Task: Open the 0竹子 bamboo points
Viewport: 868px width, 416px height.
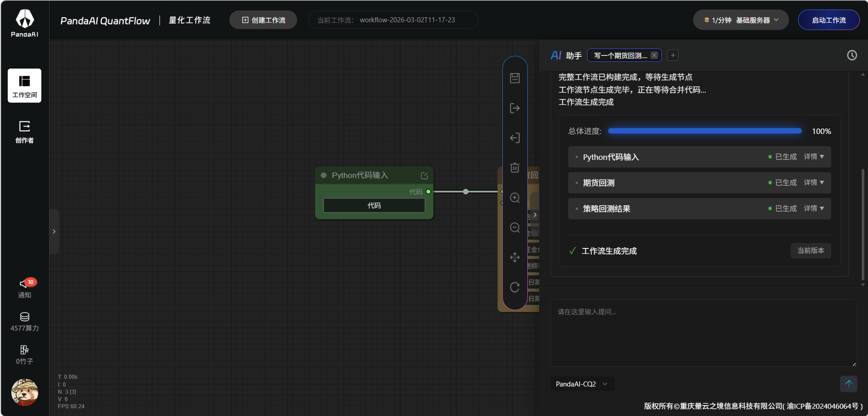Action: click(25, 355)
